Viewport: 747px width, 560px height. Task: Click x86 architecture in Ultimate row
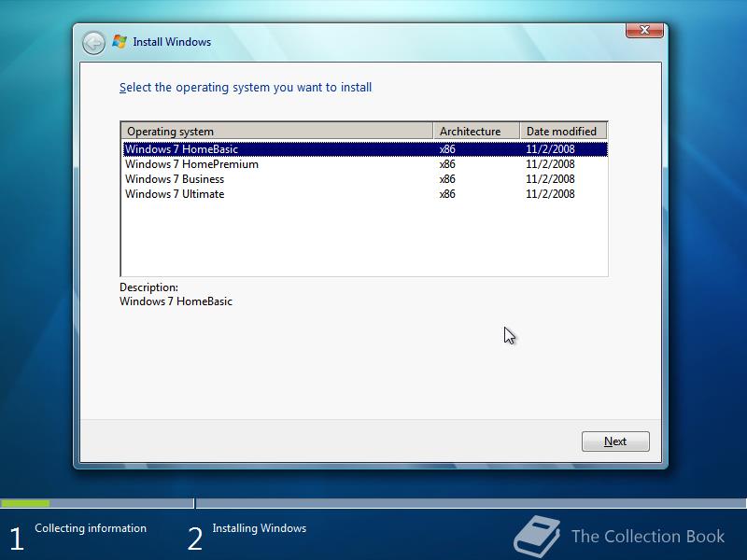[447, 194]
